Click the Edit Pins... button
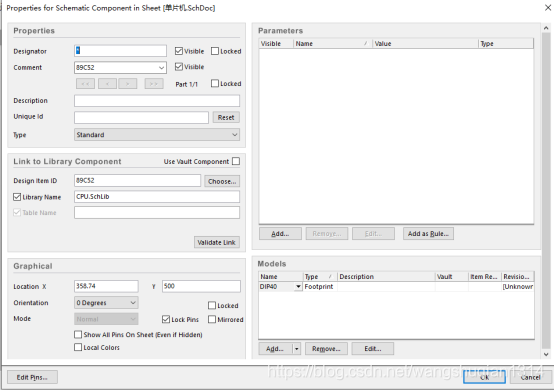 point(32,377)
